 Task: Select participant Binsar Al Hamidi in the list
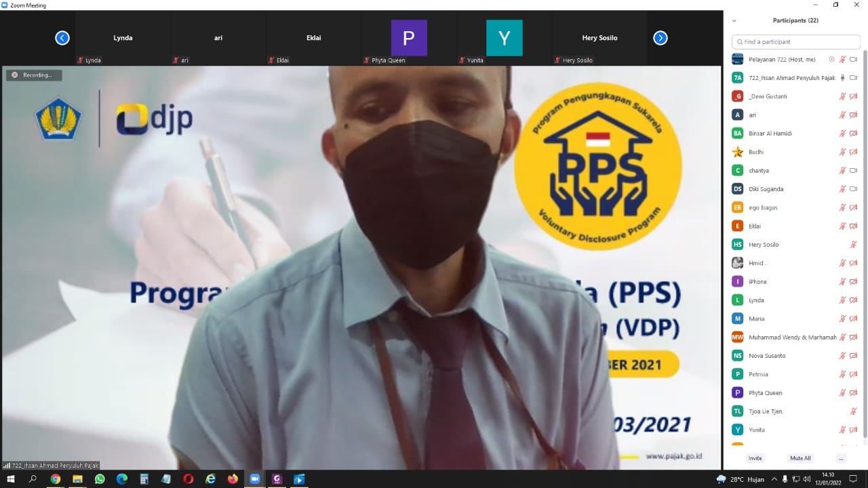click(770, 134)
